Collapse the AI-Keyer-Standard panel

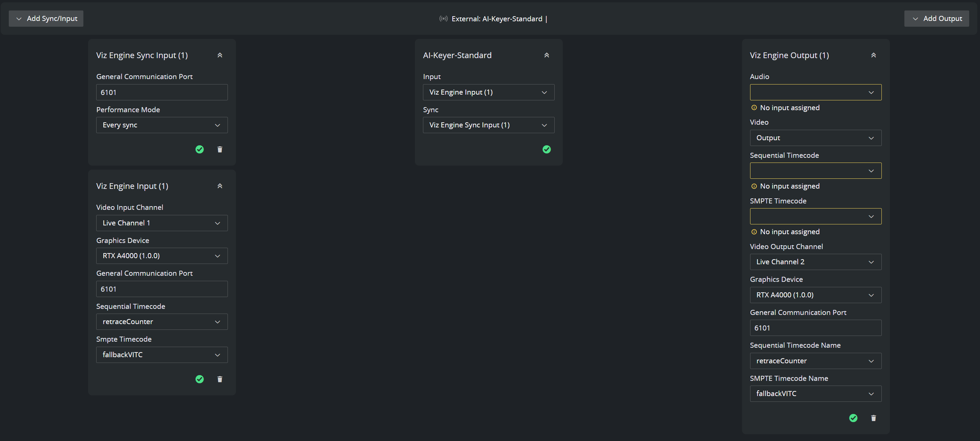pyautogui.click(x=546, y=55)
